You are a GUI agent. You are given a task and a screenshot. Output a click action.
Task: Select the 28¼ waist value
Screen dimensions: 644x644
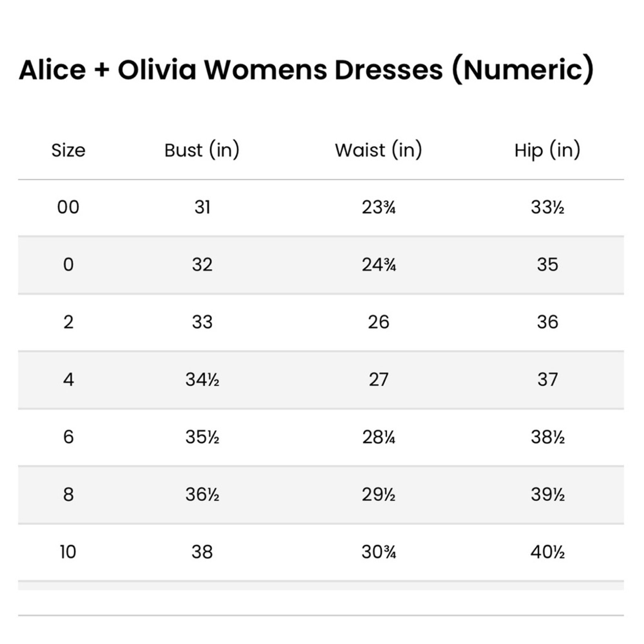tap(379, 437)
